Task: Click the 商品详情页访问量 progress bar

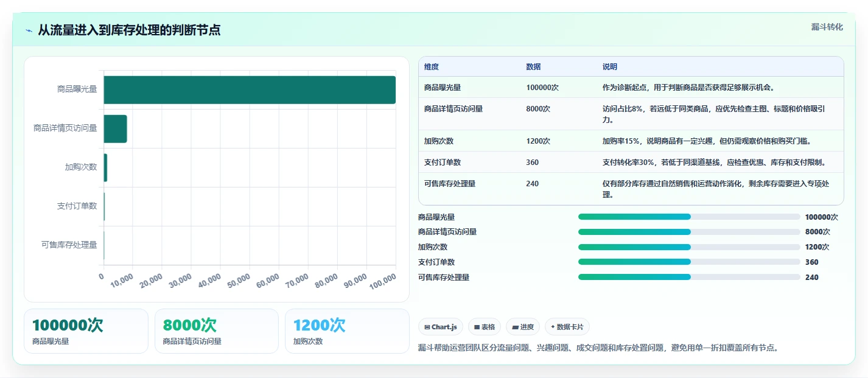Action: (x=689, y=232)
